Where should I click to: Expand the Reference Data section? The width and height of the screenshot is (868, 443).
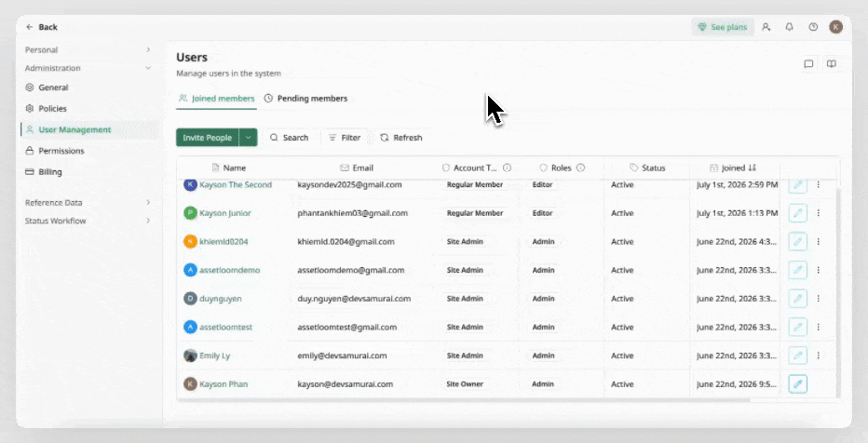[x=88, y=202]
